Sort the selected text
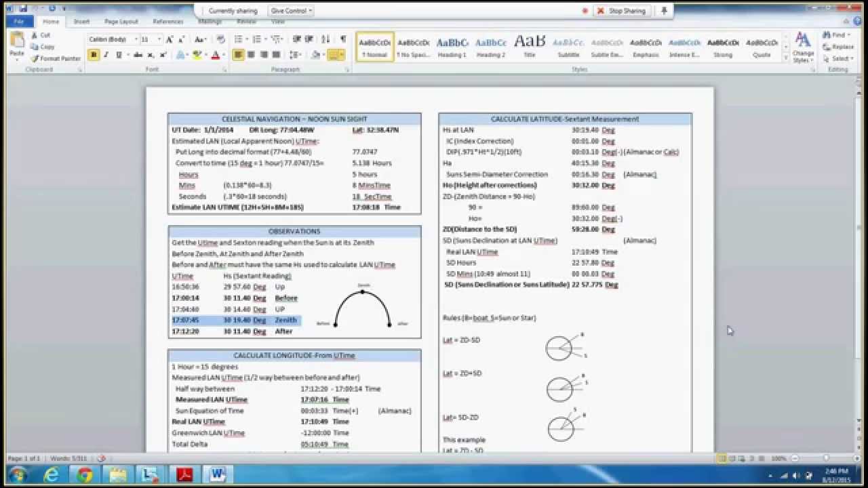This screenshot has width=868, height=488. (x=326, y=39)
